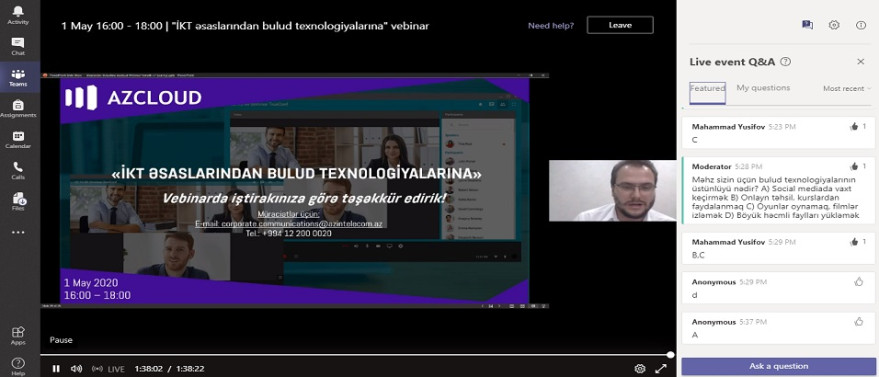Open Apps store in the sidebar
The height and width of the screenshot is (377, 879).
point(18,335)
